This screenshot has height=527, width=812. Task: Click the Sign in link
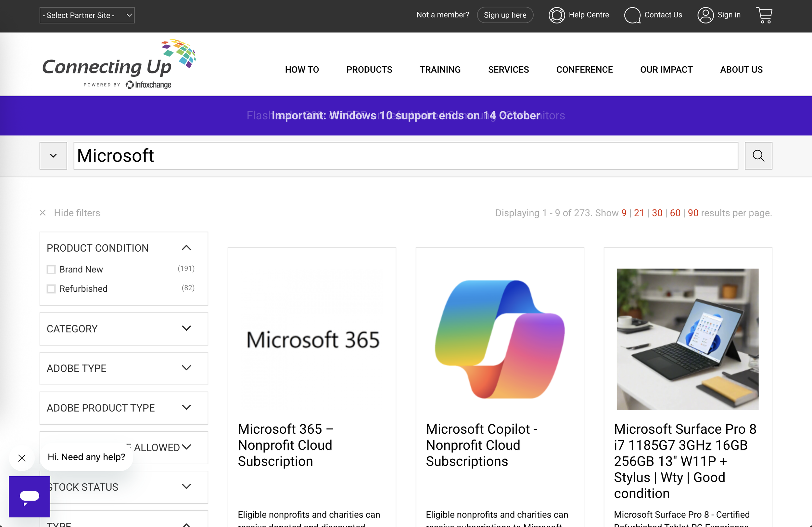729,15
